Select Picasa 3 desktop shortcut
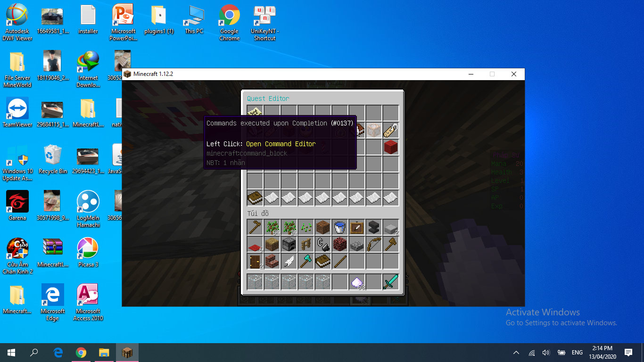This screenshot has height=362, width=644. [x=88, y=252]
